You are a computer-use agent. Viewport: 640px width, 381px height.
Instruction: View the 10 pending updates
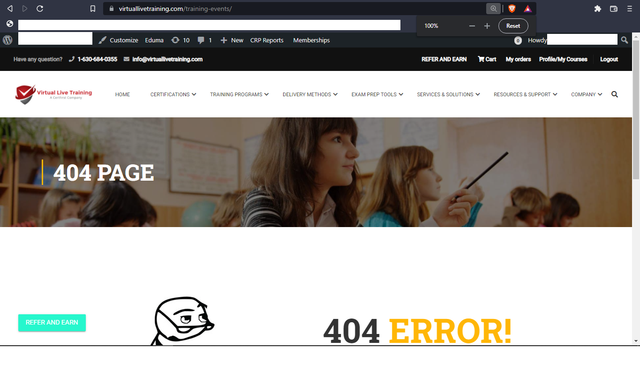(x=180, y=40)
